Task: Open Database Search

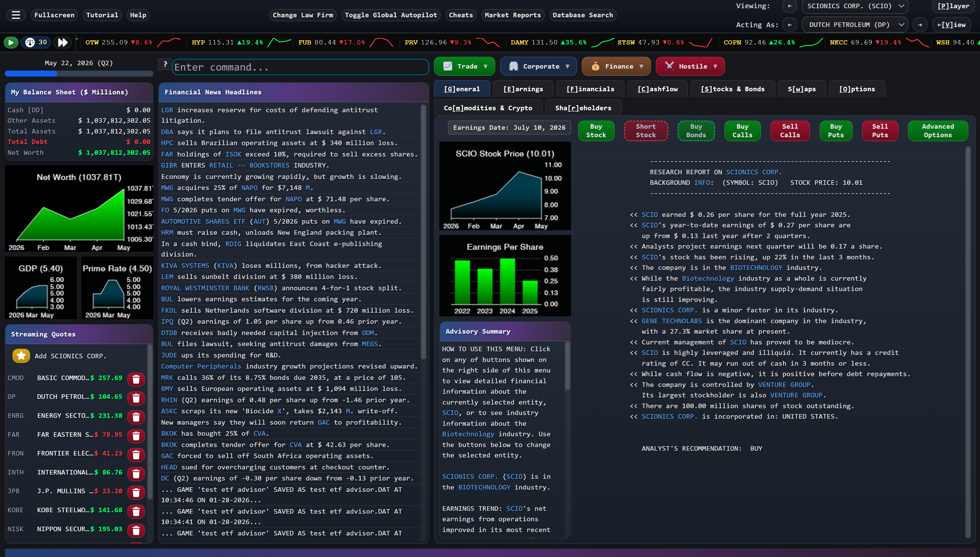Action: (x=582, y=15)
